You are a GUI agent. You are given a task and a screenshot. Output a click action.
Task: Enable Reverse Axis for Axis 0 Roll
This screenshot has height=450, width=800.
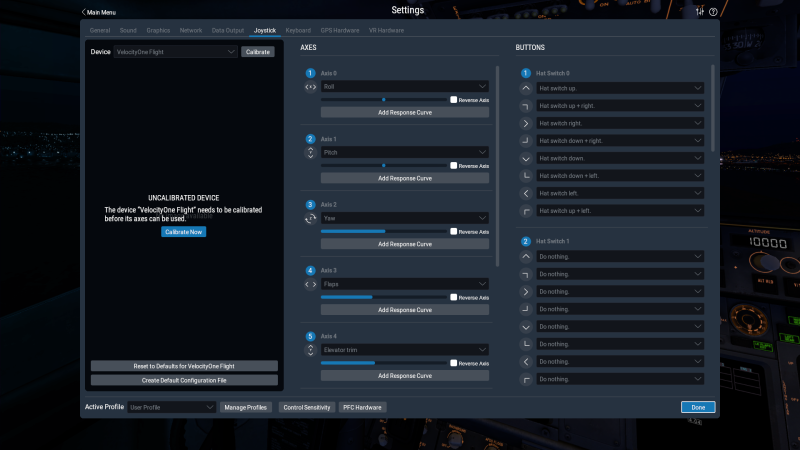click(x=454, y=100)
